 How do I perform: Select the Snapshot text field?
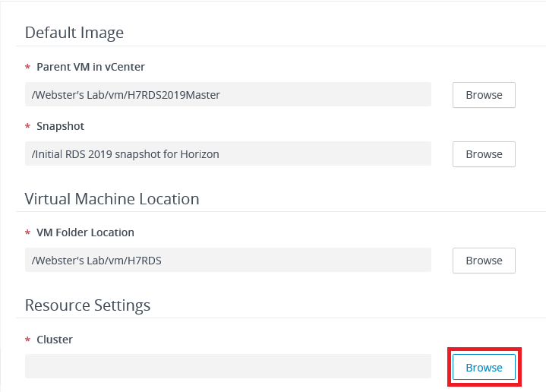pyautogui.click(x=228, y=154)
